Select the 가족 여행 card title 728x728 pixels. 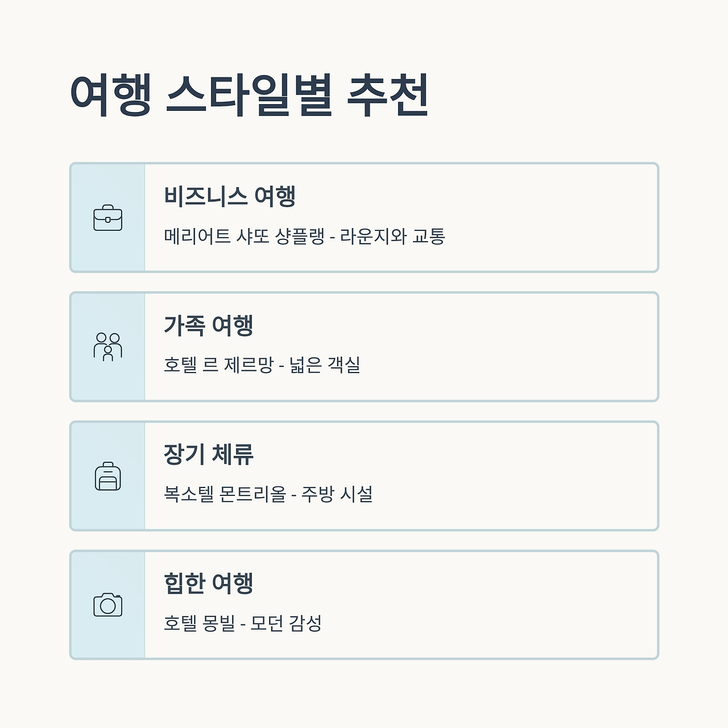(208, 326)
